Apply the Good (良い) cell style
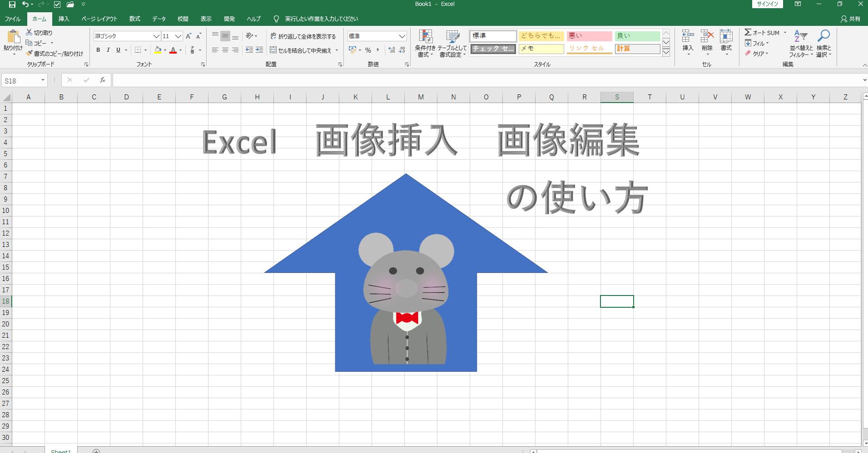The width and height of the screenshot is (868, 453). click(x=637, y=36)
